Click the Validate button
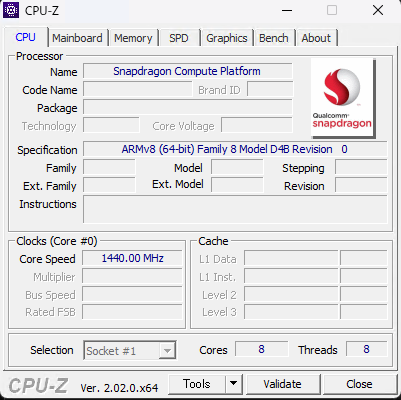Viewport: 401px width, 400px height. (x=282, y=384)
